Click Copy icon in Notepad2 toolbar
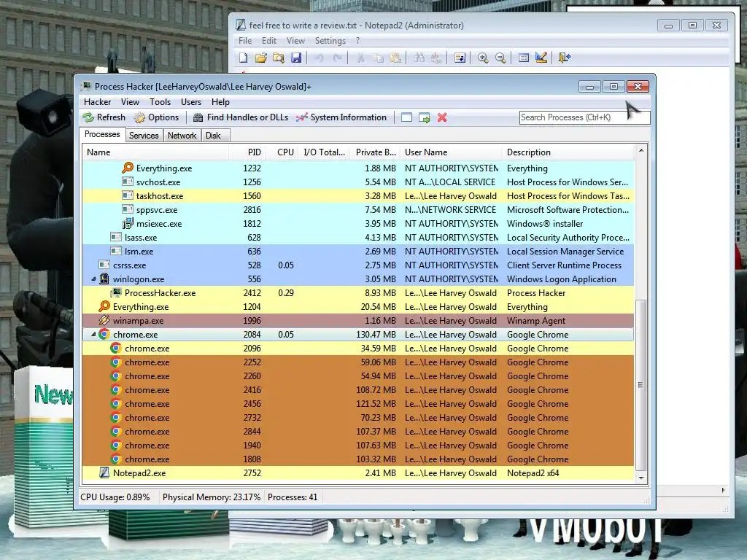Screen dimensions: 747x560 click(x=379, y=58)
